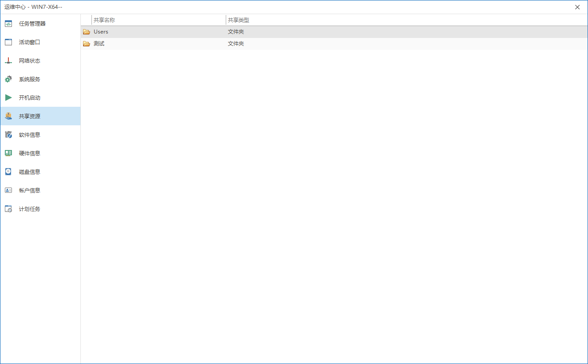This screenshot has height=364, width=588.
Task: Click the 硬件信息 circuit board icon
Action: (x=8, y=153)
